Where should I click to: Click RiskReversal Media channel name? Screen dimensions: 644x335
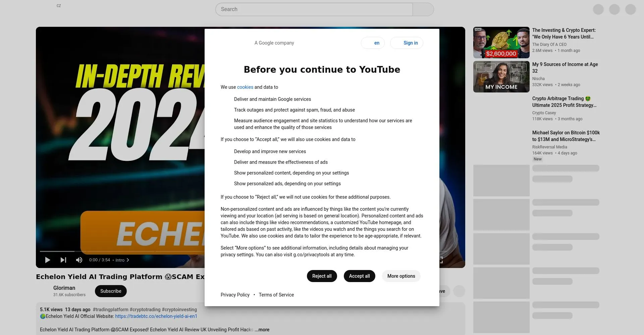coord(549,147)
